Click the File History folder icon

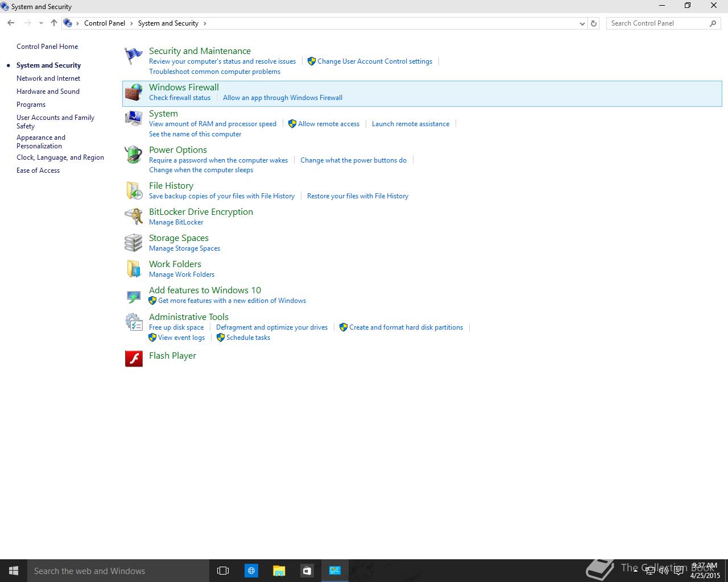134,190
